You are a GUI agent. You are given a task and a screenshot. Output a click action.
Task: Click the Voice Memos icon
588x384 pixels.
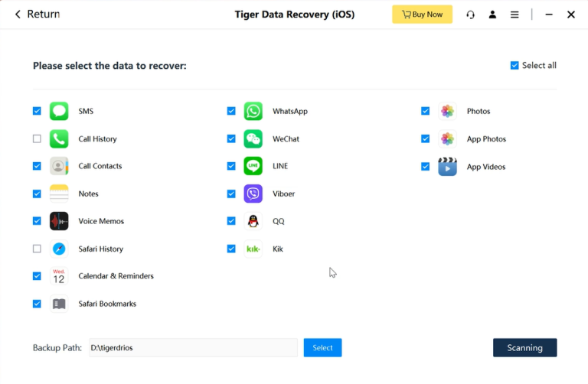click(x=59, y=221)
